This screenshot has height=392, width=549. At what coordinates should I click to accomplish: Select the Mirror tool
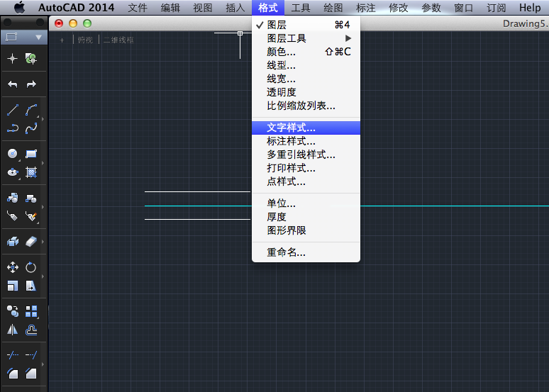13,330
